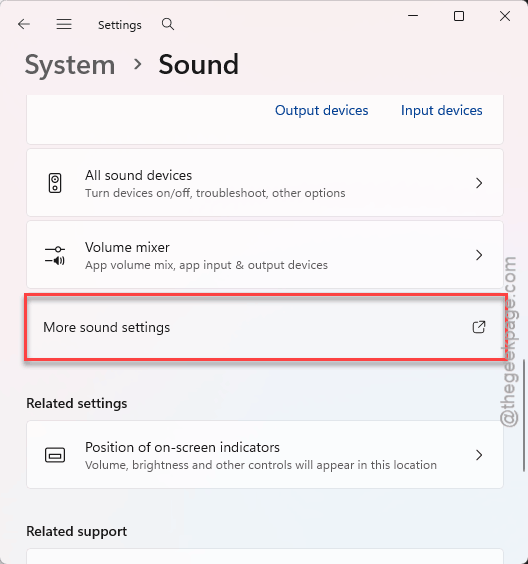Expand the Volume mixer chevron

point(479,255)
